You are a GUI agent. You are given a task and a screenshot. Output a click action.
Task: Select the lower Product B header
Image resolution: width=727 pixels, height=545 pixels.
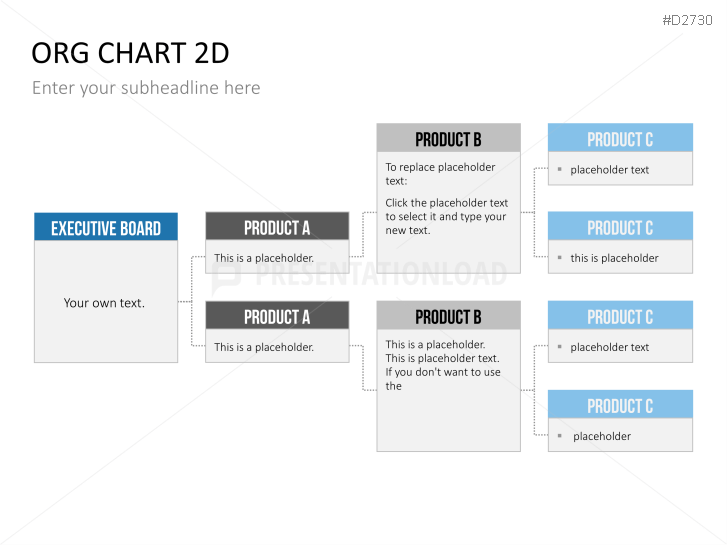tap(448, 315)
